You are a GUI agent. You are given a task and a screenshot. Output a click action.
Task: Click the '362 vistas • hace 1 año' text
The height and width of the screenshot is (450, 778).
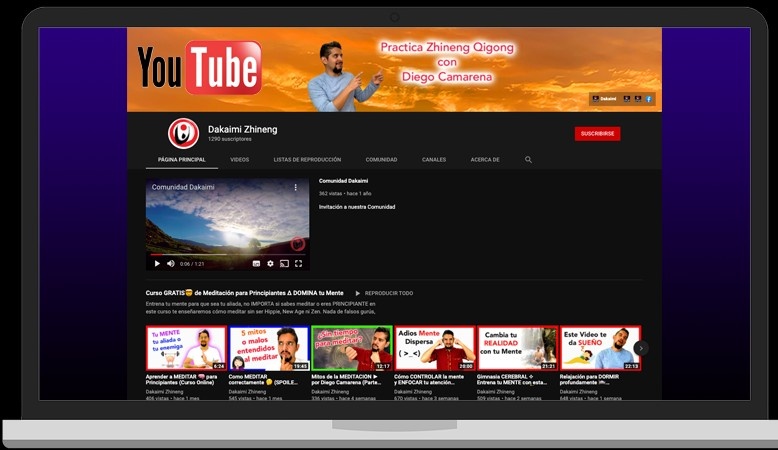[345, 193]
